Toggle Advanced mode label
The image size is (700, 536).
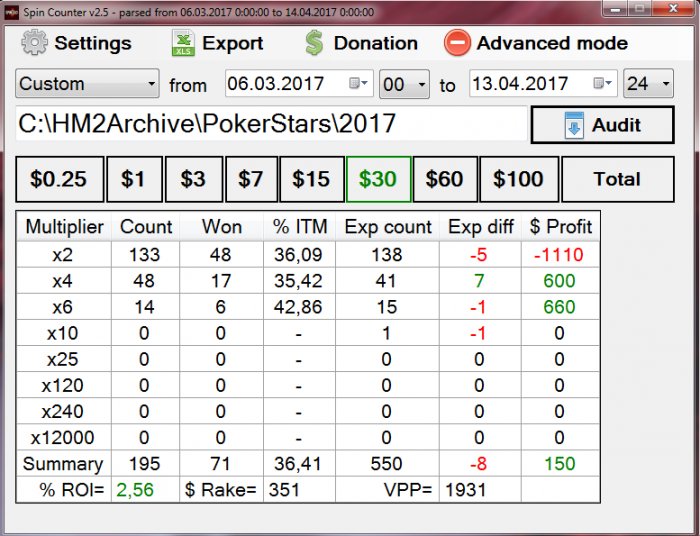552,43
